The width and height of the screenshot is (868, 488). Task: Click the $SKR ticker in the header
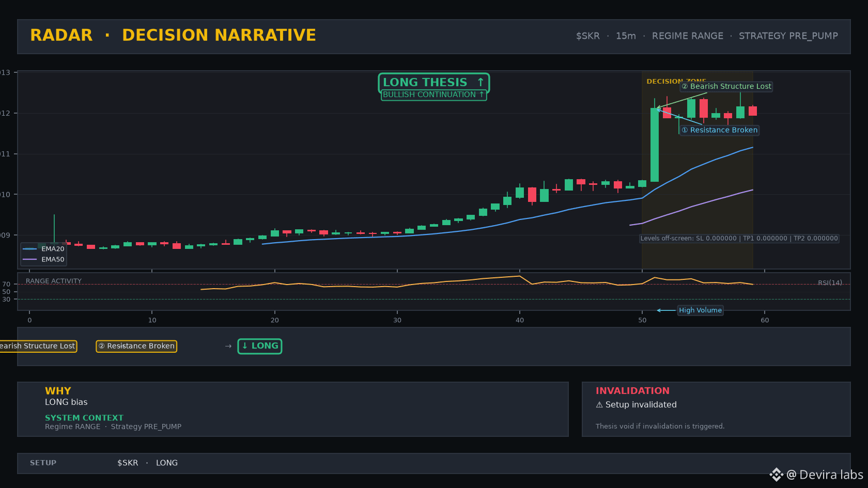(x=588, y=36)
